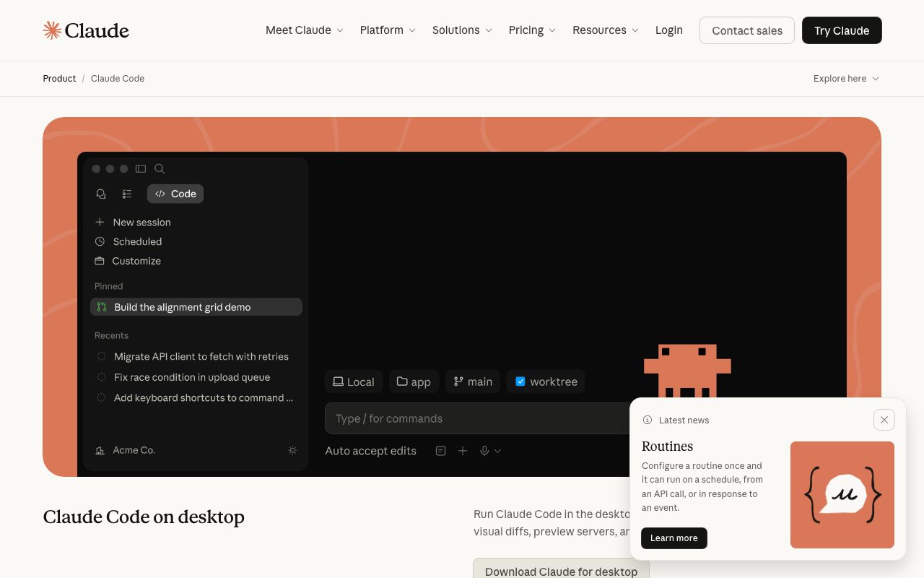Viewport: 924px width, 578px height.
Task: Click the plus icon beside Auto accept edits
Action: pyautogui.click(x=463, y=451)
